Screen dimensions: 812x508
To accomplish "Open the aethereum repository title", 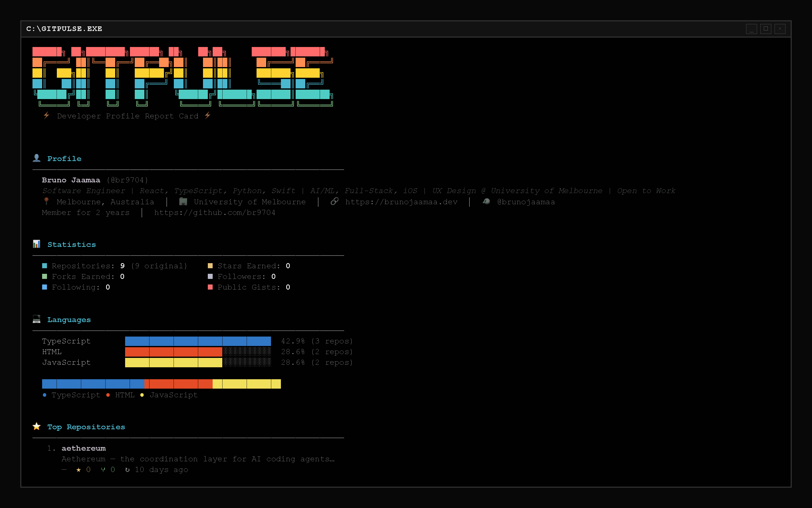I will coord(83,448).
